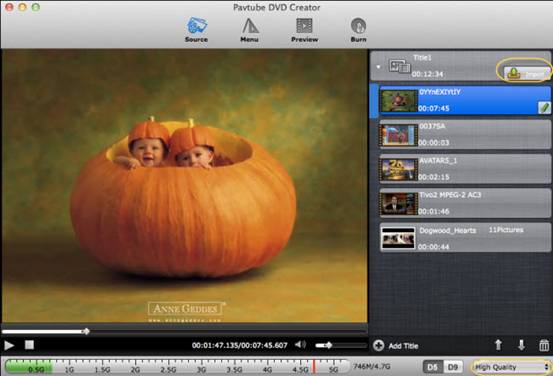
Task: Click the 00:01:46 duration of Tivo2
Action: click(434, 211)
